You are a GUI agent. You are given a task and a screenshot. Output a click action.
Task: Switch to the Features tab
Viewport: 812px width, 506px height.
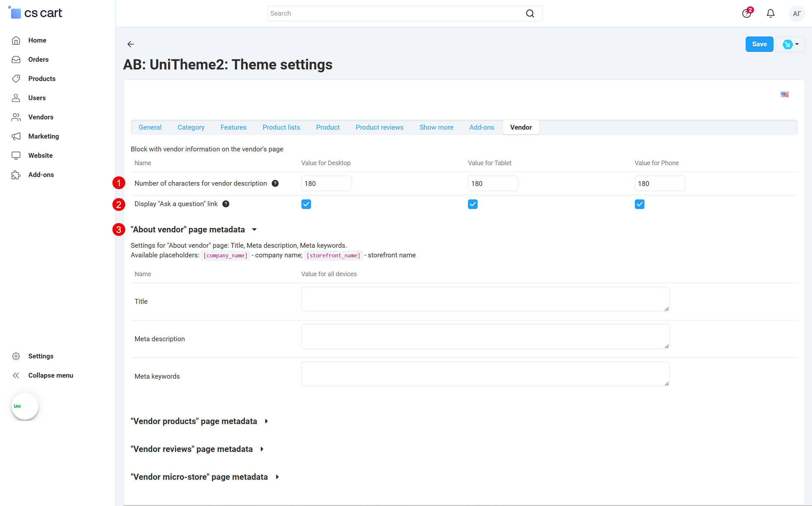(234, 127)
